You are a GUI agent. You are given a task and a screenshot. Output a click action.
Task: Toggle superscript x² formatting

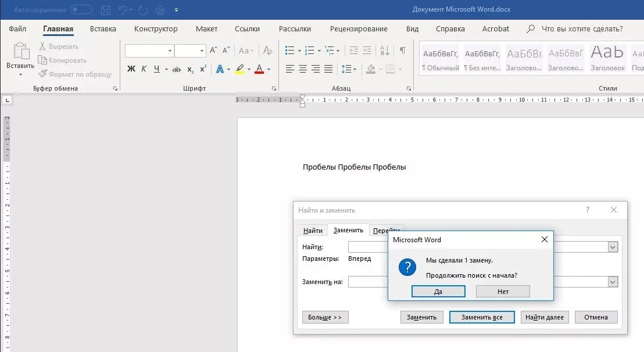point(203,69)
